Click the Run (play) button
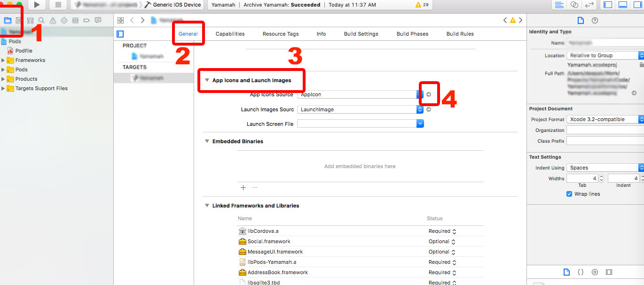This screenshot has height=285, width=644. [37, 5]
